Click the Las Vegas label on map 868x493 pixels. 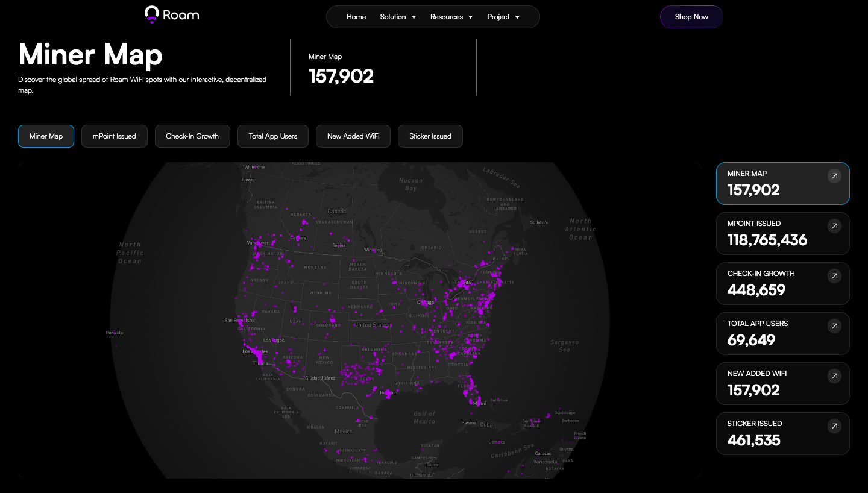(x=274, y=341)
